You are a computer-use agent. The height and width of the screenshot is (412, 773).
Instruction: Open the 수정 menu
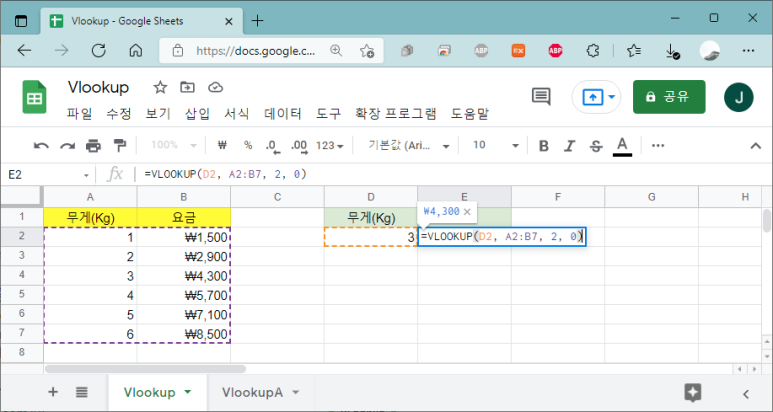(x=119, y=114)
